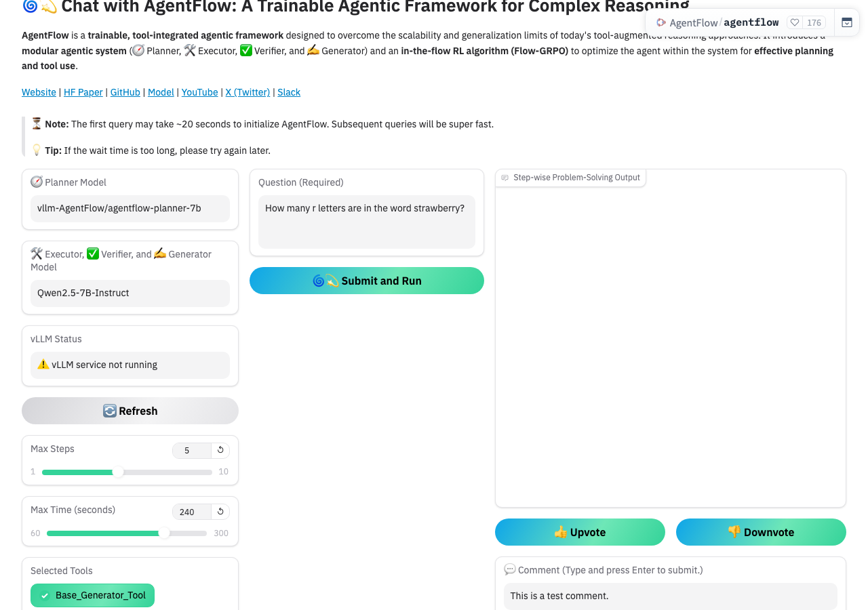Click the heart like icon showing 176
Screen dimensions: 868x610
click(794, 22)
